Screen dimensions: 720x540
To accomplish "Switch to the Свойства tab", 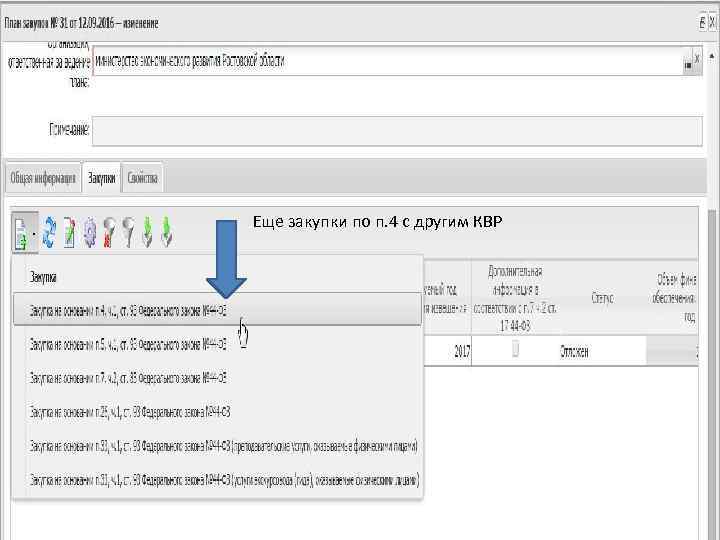I will pos(142,178).
